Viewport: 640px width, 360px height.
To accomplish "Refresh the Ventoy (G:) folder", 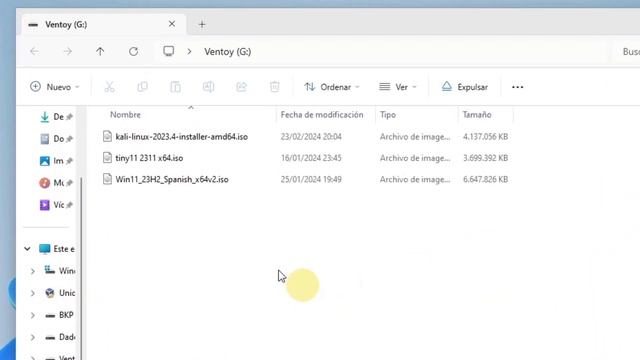I will [133, 51].
